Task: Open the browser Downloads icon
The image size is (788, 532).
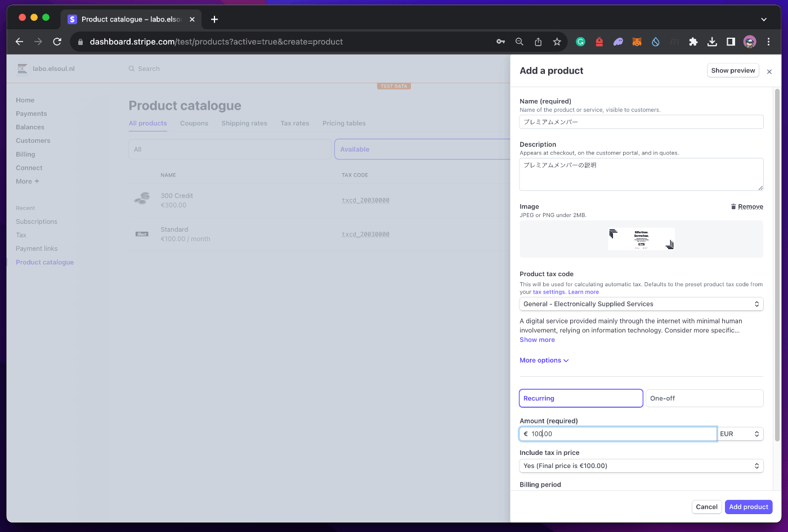Action: click(x=712, y=42)
